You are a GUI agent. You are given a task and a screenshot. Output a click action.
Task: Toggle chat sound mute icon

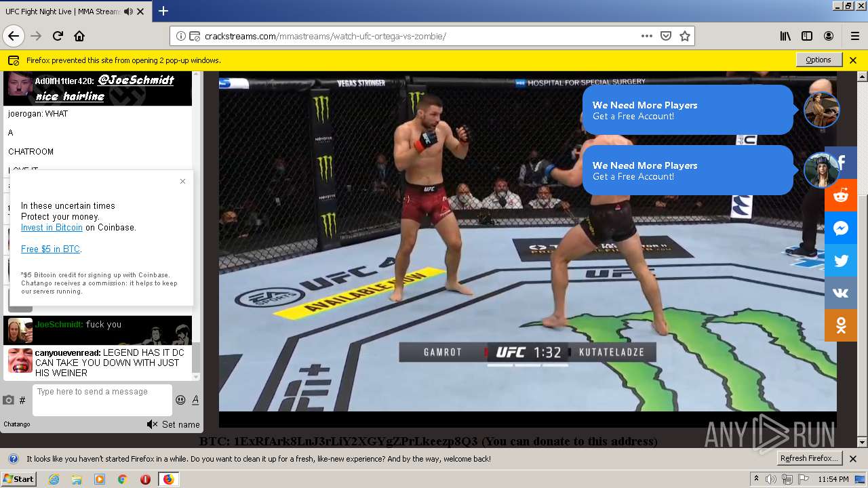click(152, 424)
